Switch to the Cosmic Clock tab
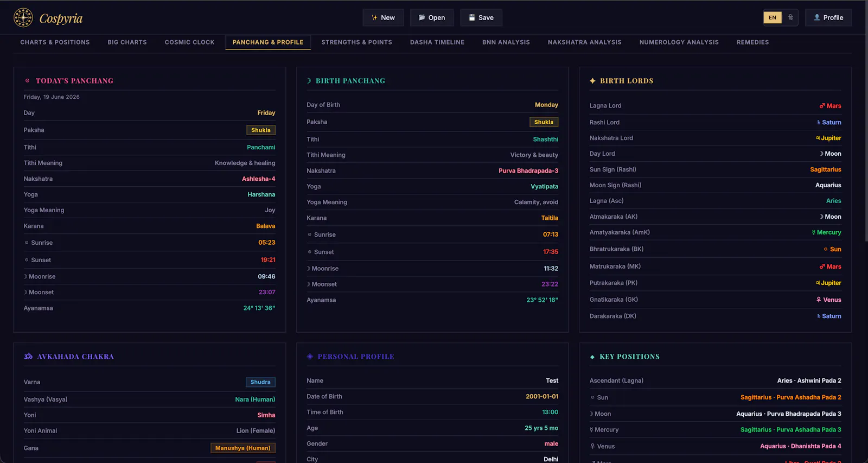The height and width of the screenshot is (463, 868). coord(189,42)
